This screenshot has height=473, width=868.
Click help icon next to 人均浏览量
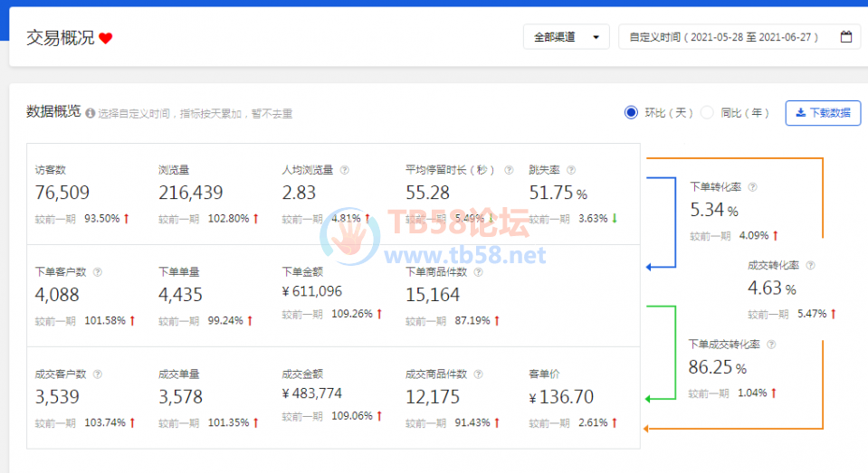click(x=345, y=169)
